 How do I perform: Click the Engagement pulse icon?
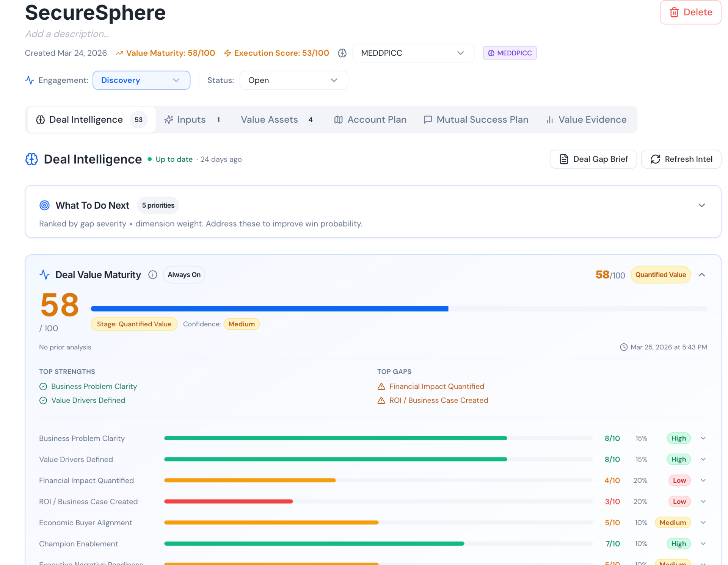(x=30, y=80)
